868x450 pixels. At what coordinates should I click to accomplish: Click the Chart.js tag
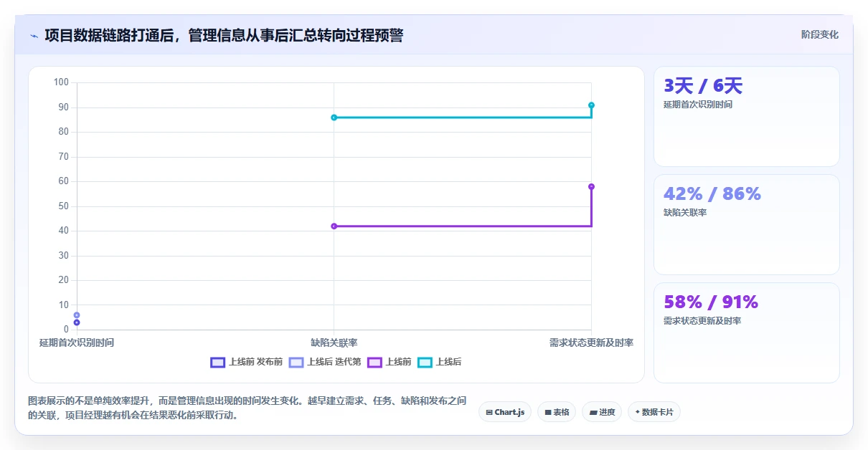[505, 412]
